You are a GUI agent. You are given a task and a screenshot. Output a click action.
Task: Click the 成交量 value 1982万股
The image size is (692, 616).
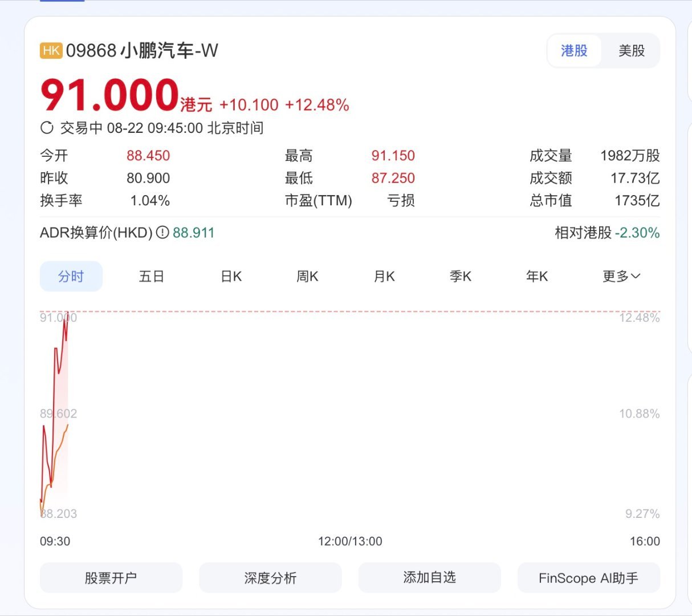click(x=630, y=156)
